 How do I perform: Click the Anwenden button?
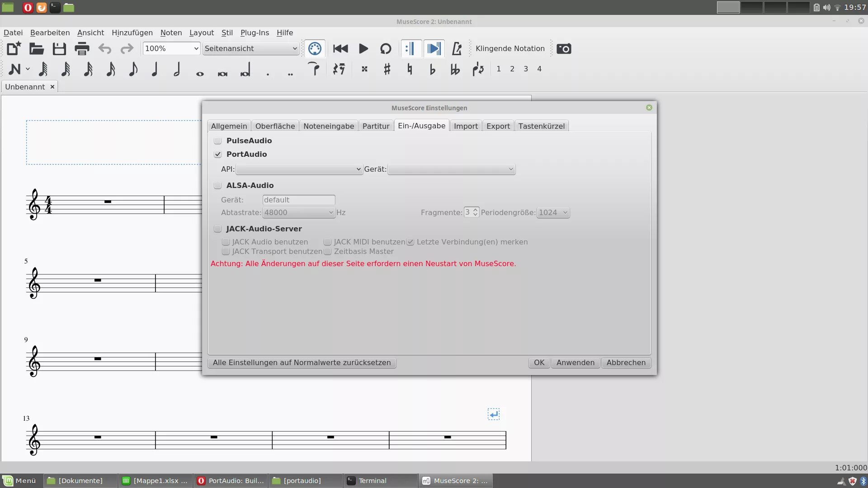tap(575, 362)
